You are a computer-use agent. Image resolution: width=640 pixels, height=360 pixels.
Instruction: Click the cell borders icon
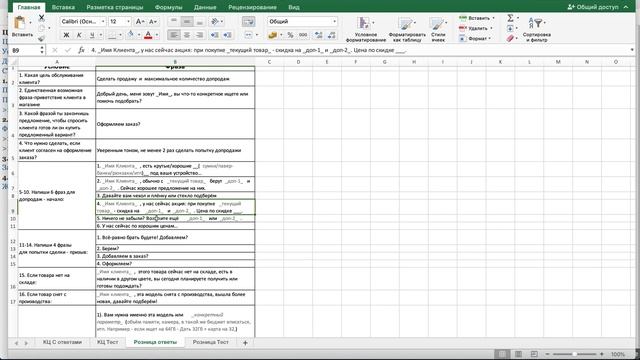pos(112,35)
